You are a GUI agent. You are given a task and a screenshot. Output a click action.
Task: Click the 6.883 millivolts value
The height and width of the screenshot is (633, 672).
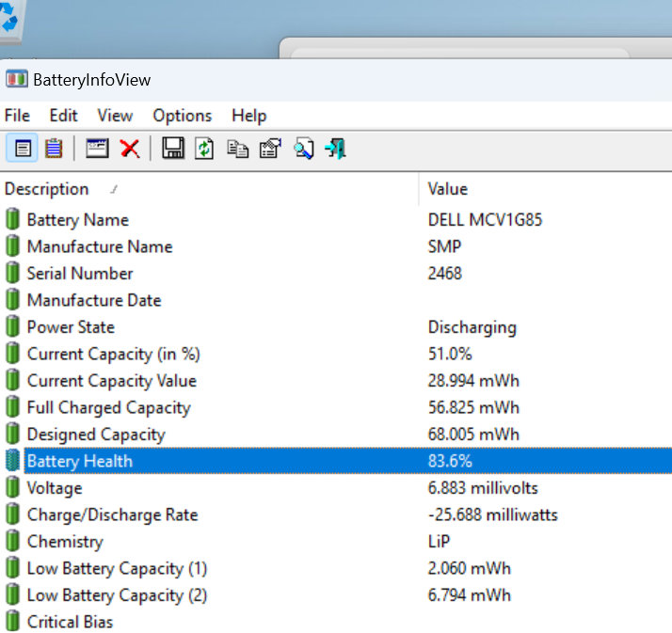pos(483,488)
